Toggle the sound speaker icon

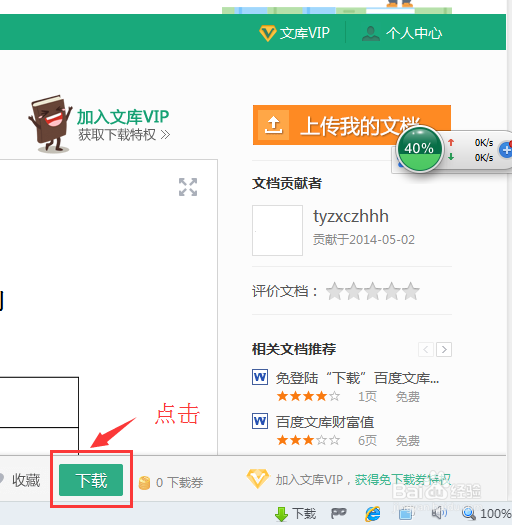click(439, 513)
